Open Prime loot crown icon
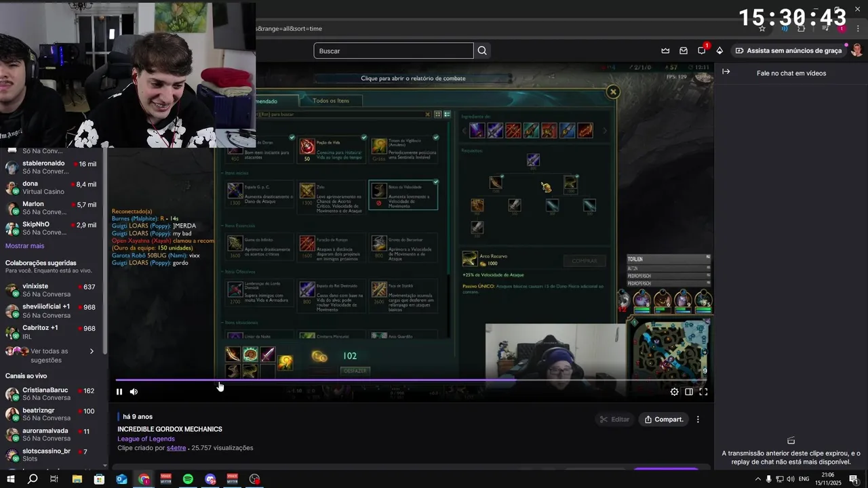Screen dimensions: 868x488 click(665, 51)
